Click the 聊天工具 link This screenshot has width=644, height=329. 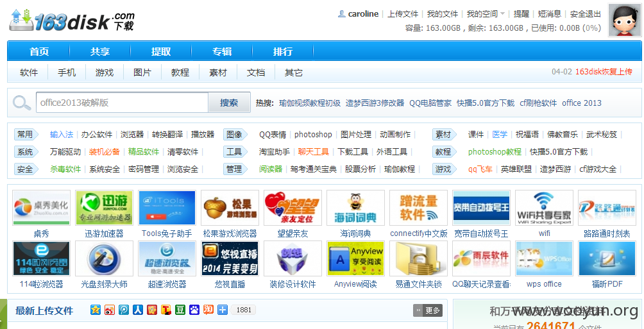(x=314, y=151)
